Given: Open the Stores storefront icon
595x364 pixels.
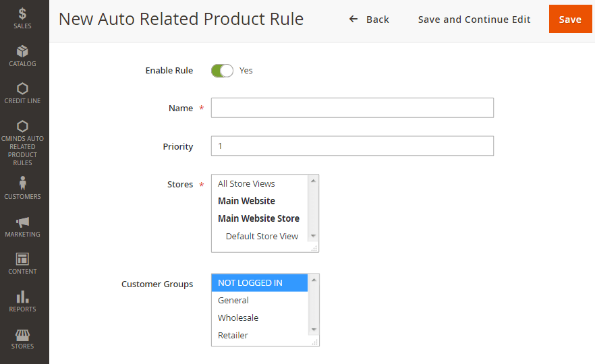Looking at the screenshot, I should [x=22, y=334].
